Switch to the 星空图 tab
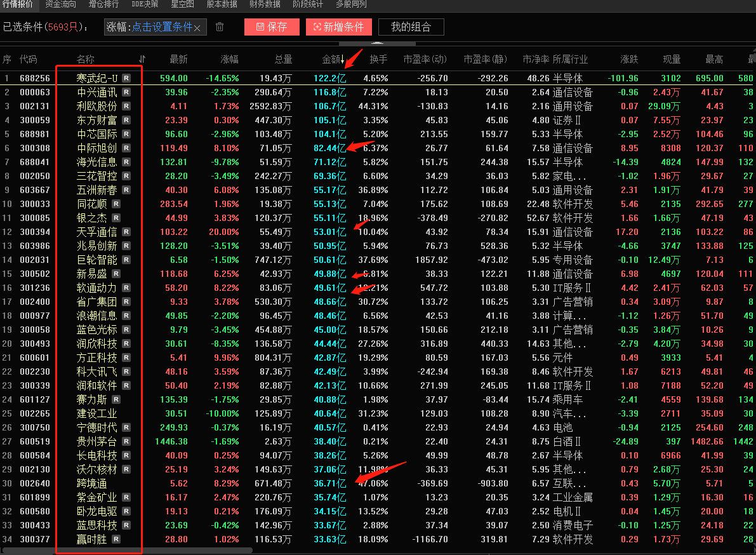This screenshot has height=555, width=756. (182, 4)
